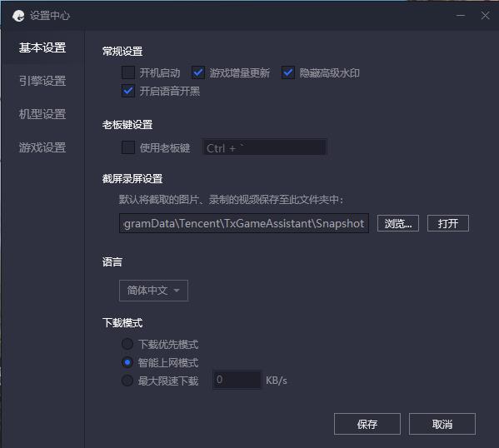Click the 保存 button
499x448 pixels.
click(367, 424)
